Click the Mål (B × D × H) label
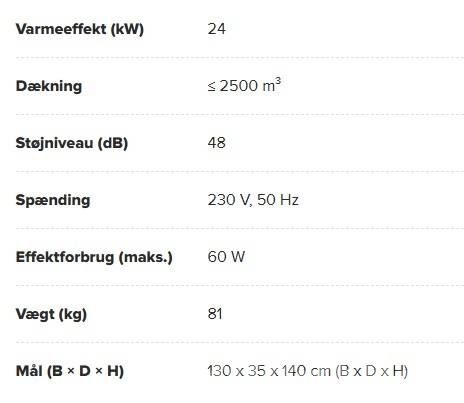The width and height of the screenshot is (464, 403). pyautogui.click(x=70, y=371)
